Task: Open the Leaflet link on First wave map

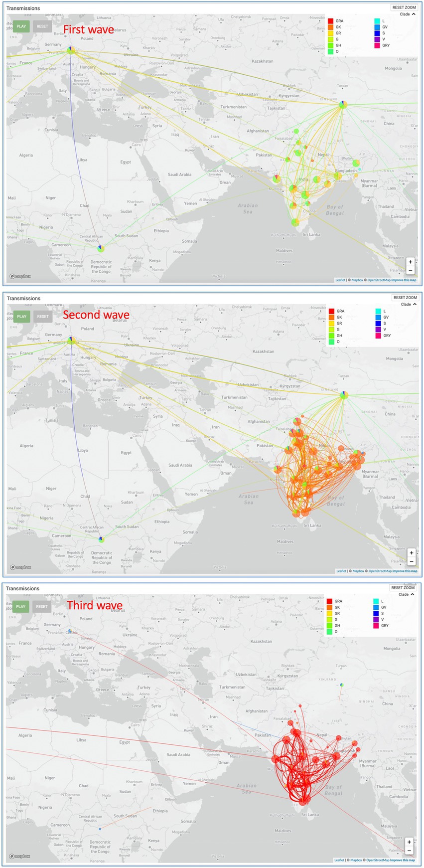Action: (x=340, y=280)
